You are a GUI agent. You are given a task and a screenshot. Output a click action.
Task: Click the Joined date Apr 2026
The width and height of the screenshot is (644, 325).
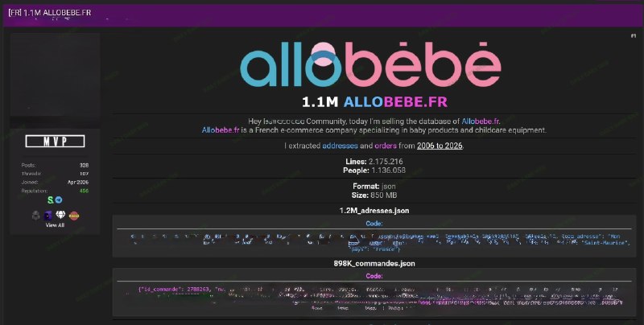click(78, 182)
